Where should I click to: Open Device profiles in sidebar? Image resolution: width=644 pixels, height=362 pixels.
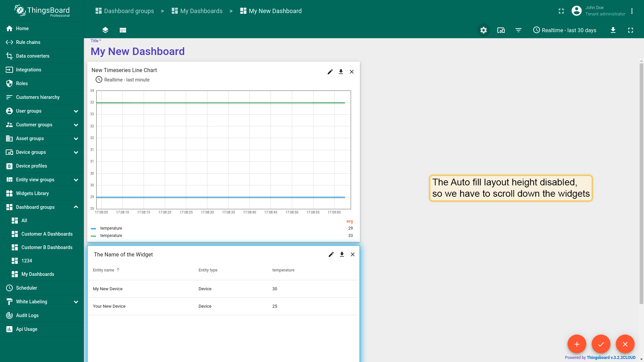(42, 166)
